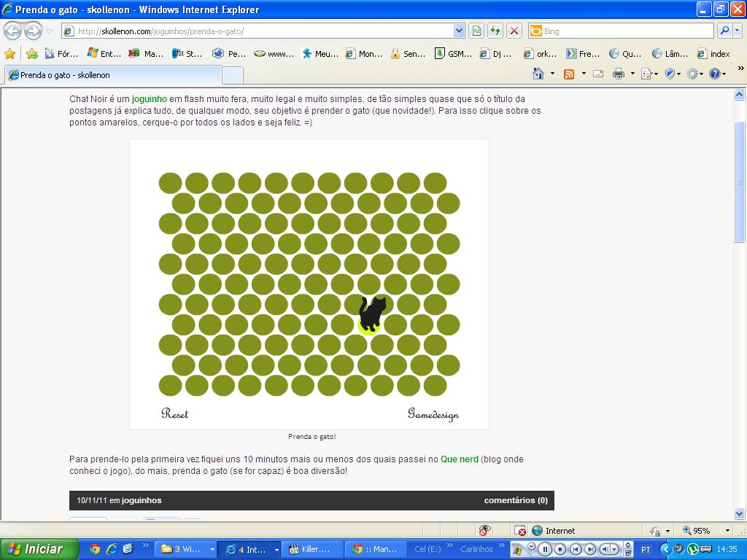Select the 'Prenda o gato - skollenon' tab
The width and height of the screenshot is (747, 560).
click(112, 75)
